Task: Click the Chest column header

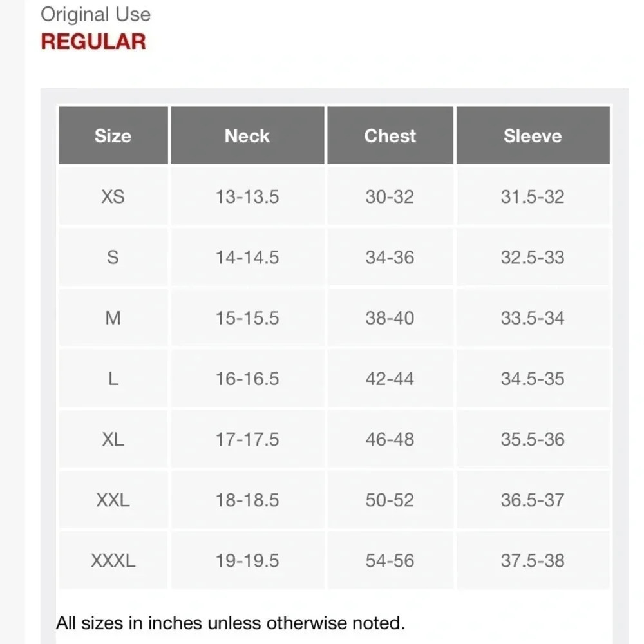Action: point(390,135)
